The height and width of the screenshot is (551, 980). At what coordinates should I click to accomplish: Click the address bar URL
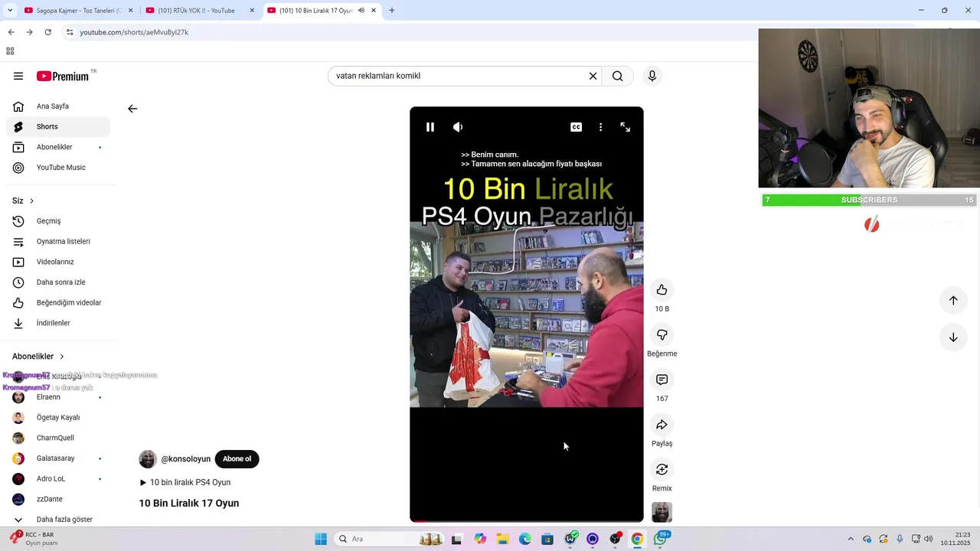(x=134, y=32)
